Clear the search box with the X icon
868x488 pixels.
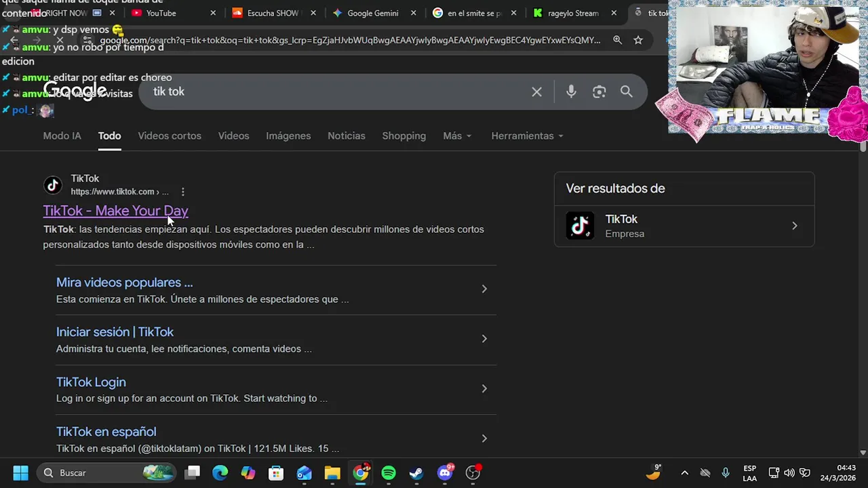(x=536, y=91)
